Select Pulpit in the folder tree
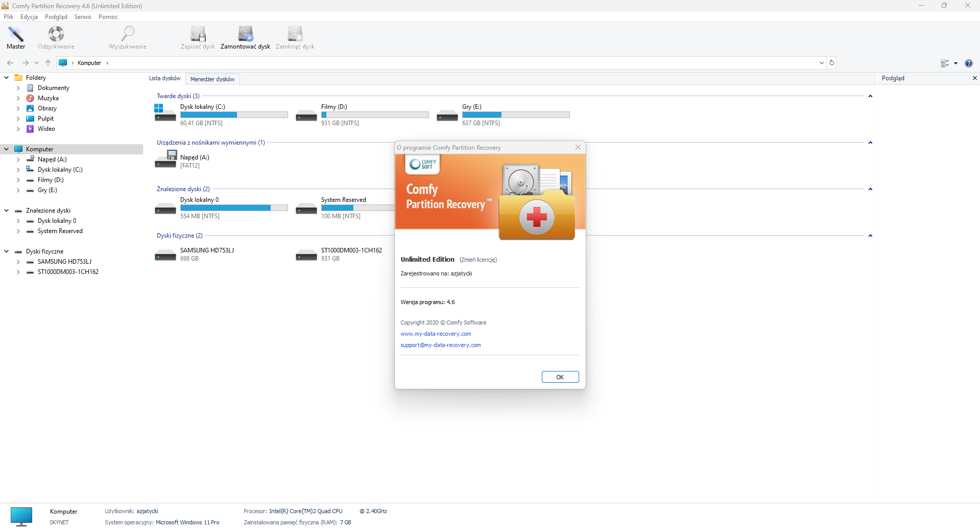Image resolution: width=980 pixels, height=531 pixels. click(x=45, y=119)
